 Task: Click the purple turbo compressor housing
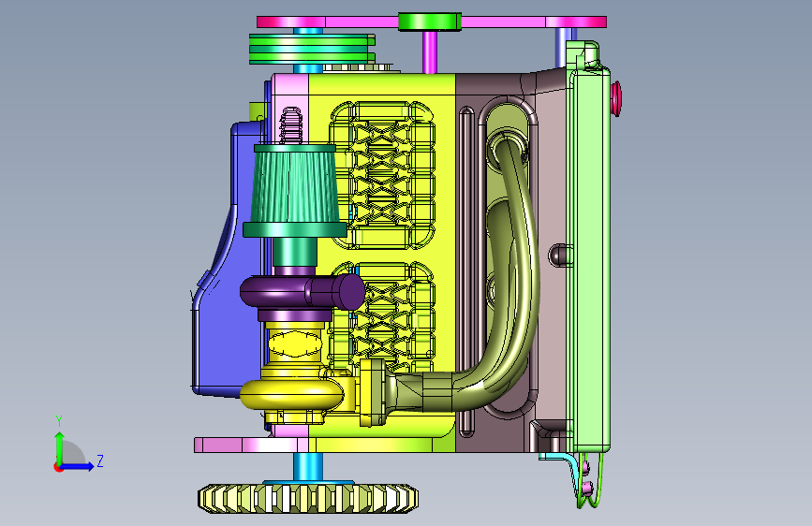point(302,292)
